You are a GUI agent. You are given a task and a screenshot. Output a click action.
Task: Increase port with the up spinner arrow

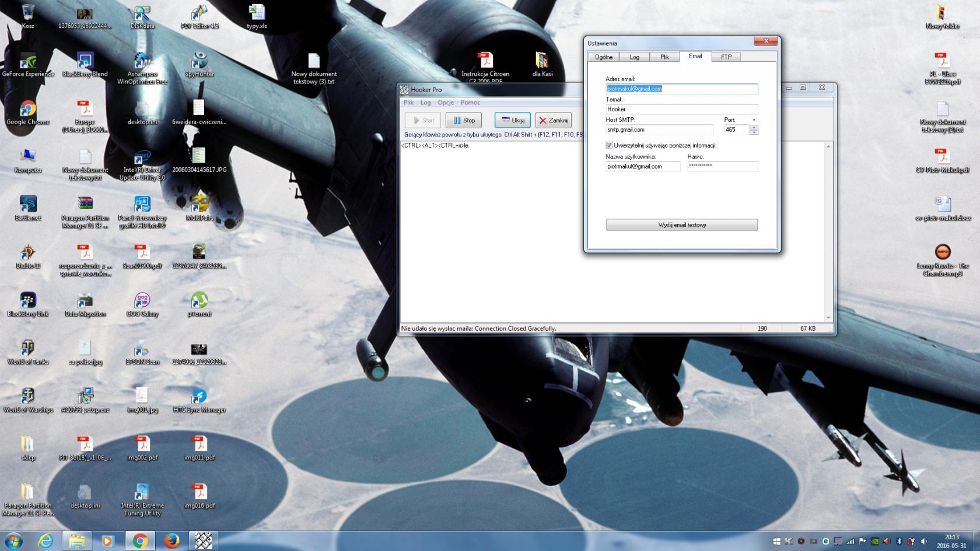pyautogui.click(x=754, y=127)
